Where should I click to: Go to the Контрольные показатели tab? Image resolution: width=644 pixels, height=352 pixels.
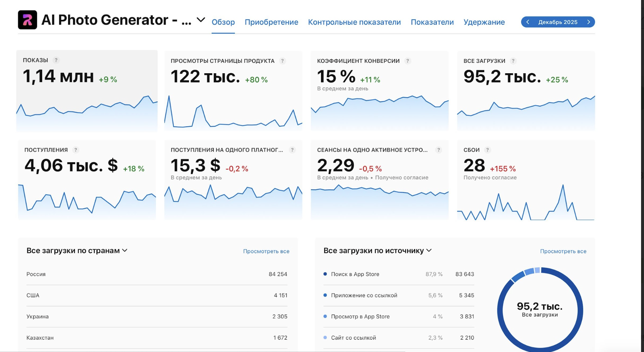pyautogui.click(x=354, y=22)
